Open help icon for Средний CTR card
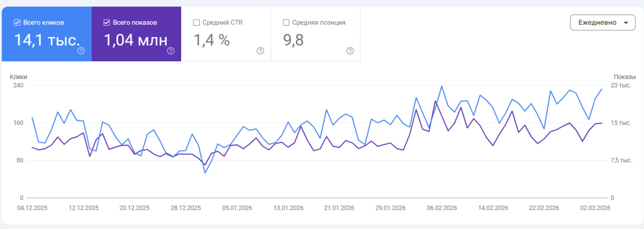644x229 pixels. click(260, 51)
